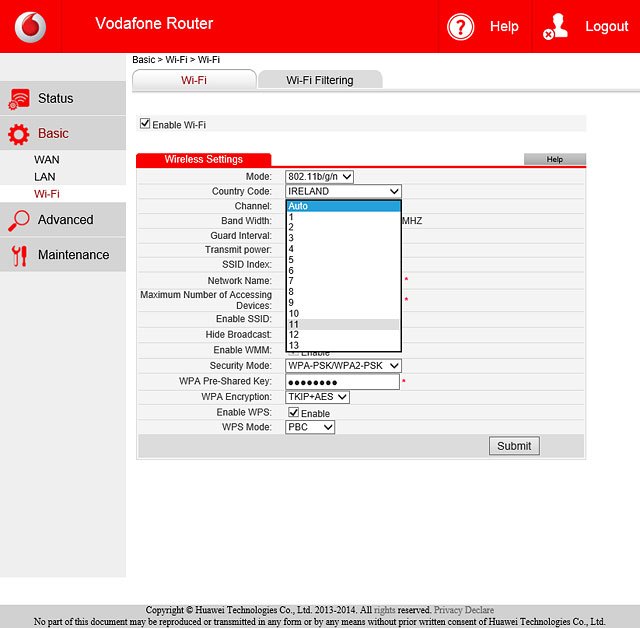
Task: Open the Basic menu section
Action: click(x=63, y=133)
